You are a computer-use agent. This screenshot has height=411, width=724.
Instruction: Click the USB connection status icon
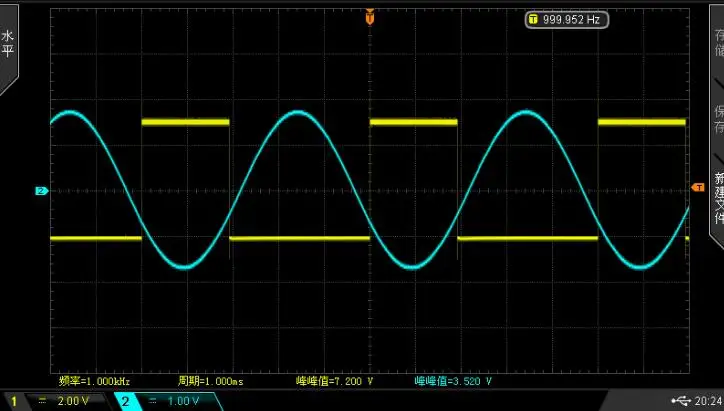pyautogui.click(x=681, y=400)
